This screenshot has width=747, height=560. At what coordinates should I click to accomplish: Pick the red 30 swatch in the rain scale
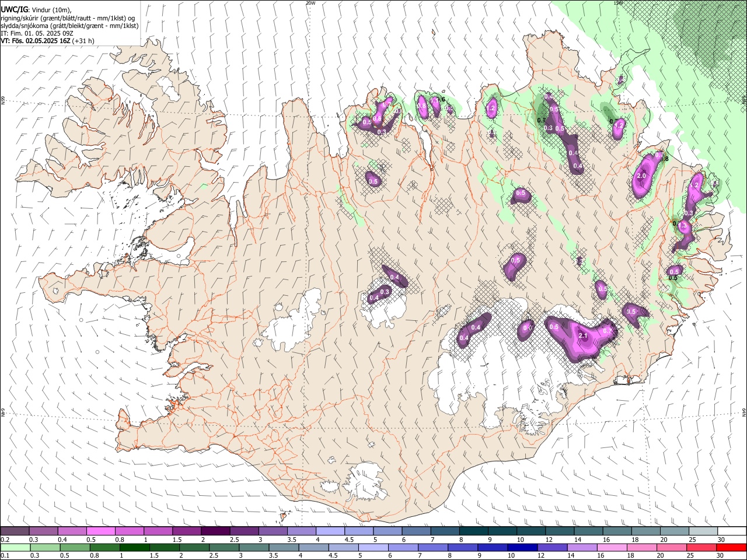[x=731, y=547]
